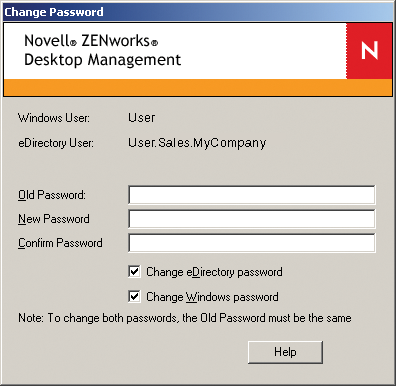
Task: Click the New Password label
Action: pyautogui.click(x=54, y=219)
